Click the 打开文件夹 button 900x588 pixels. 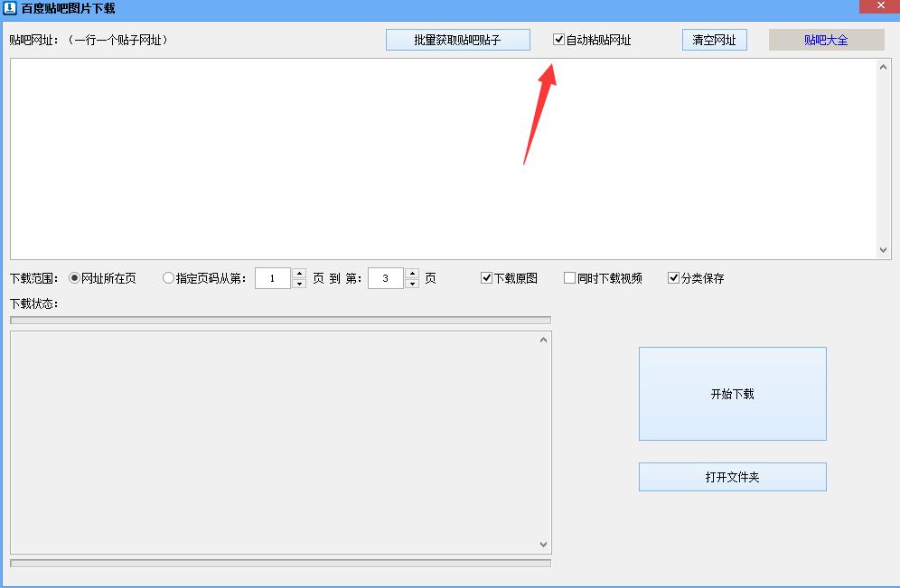click(x=732, y=477)
